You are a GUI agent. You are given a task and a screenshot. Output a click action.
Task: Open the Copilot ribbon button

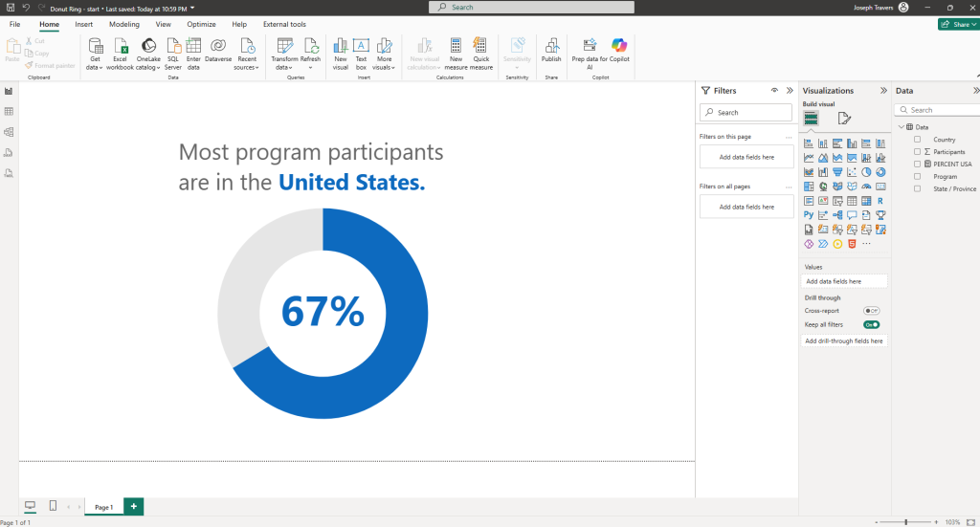tap(619, 50)
